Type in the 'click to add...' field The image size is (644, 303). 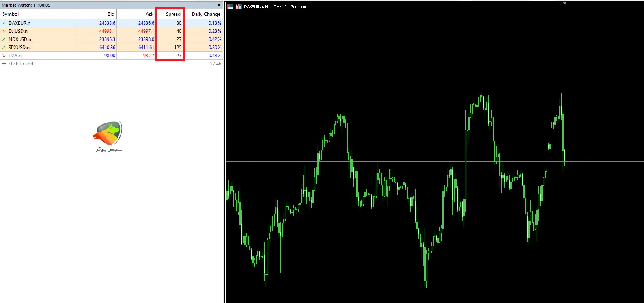click(x=23, y=64)
